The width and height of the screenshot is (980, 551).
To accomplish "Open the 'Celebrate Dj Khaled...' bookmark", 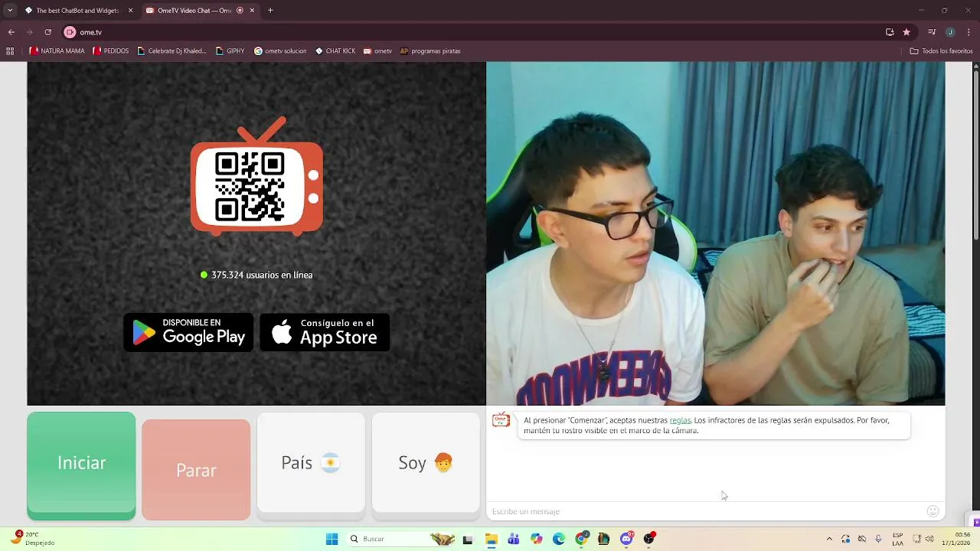I will tap(172, 51).
